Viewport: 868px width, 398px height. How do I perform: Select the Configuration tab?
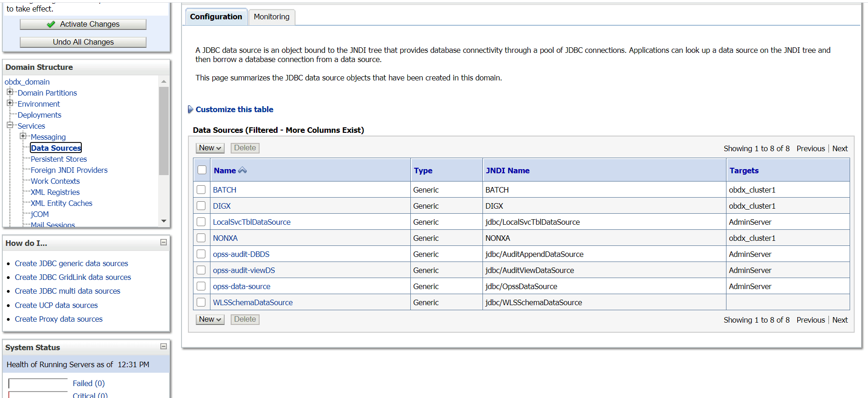click(x=216, y=17)
